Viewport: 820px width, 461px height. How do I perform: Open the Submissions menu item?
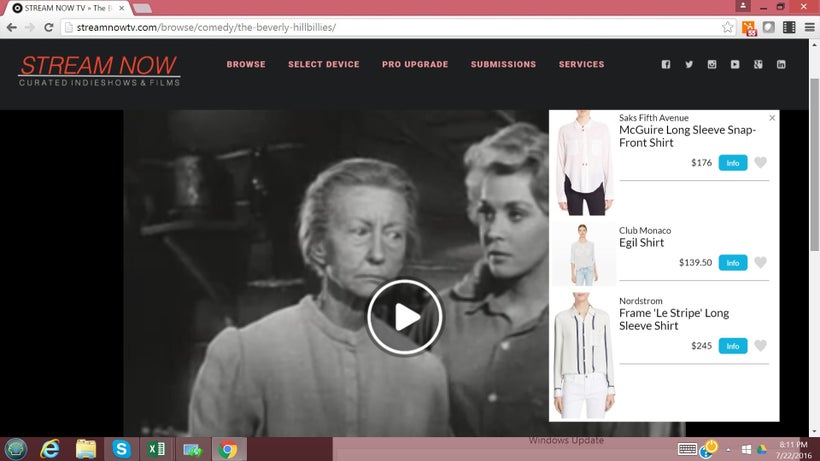pos(503,64)
